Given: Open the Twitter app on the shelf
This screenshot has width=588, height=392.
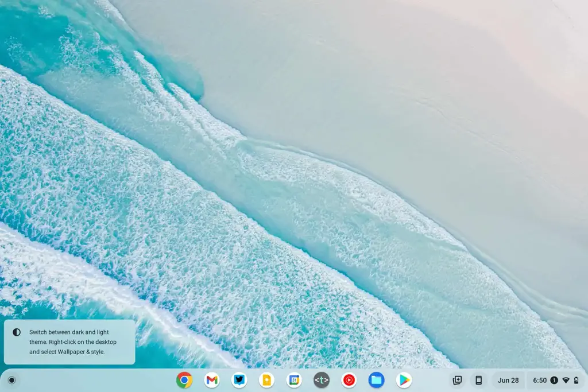Looking at the screenshot, I should click(239, 380).
